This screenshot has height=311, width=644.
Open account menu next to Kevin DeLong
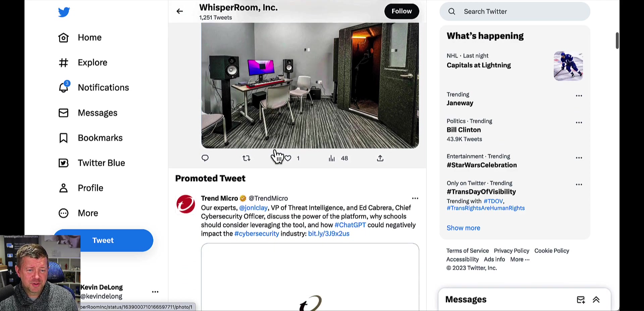(x=155, y=292)
